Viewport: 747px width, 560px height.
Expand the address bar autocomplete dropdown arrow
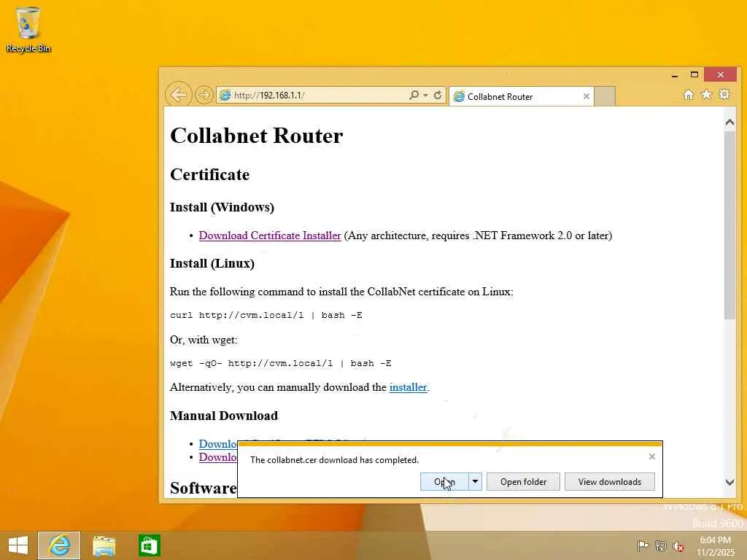pyautogui.click(x=425, y=96)
